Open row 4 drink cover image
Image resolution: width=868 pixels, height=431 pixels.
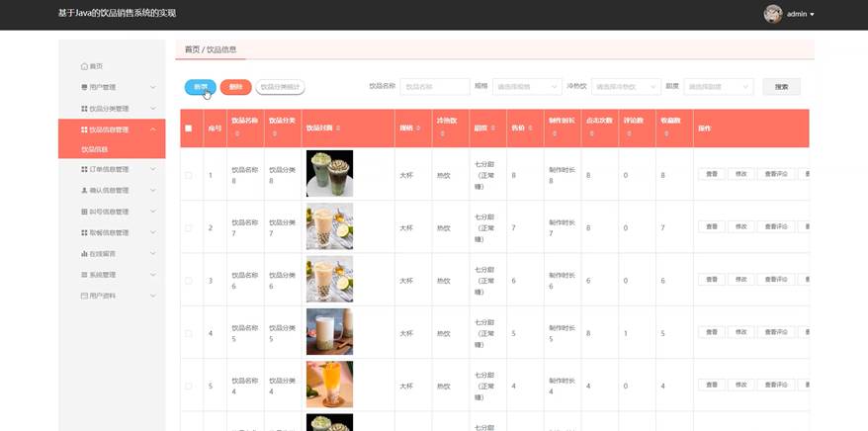click(329, 331)
